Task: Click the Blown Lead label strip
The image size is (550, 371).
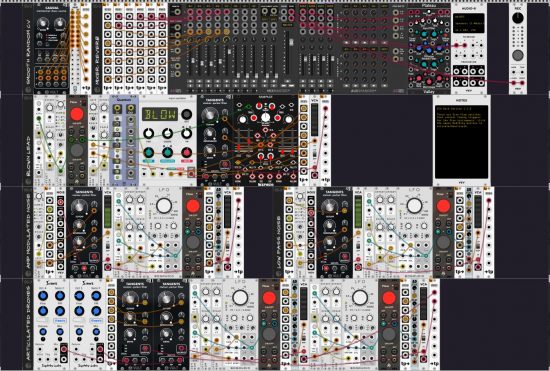Action: 28,140
